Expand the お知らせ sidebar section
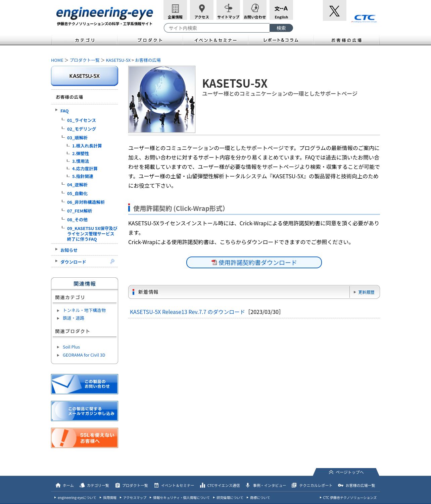431x504 pixels. 69,250
